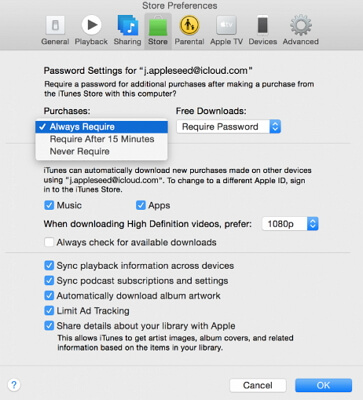Open the Free Downloads password dropdown
This screenshot has width=363, height=400.
coord(229,127)
